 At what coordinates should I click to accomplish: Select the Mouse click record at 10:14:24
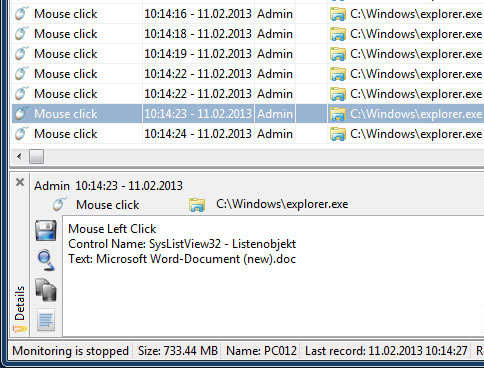(248, 134)
